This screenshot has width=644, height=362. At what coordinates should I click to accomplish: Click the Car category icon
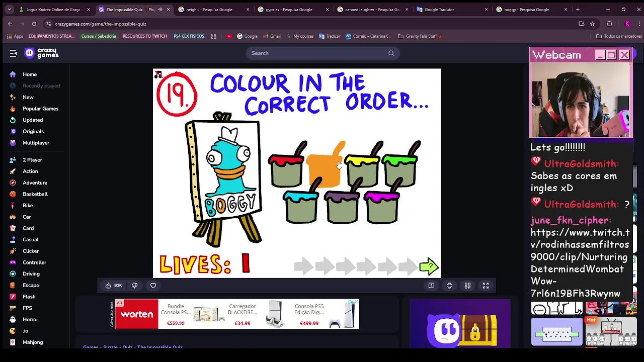coord(13,217)
